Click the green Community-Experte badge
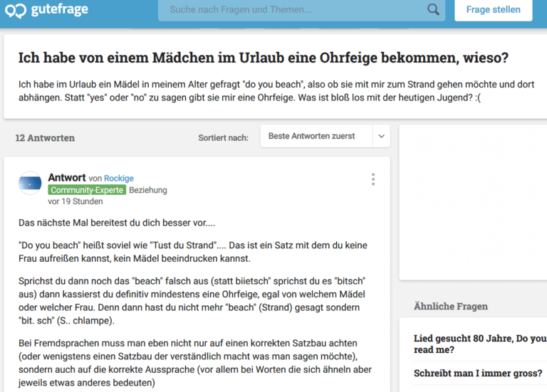This screenshot has height=392, width=547. [87, 190]
